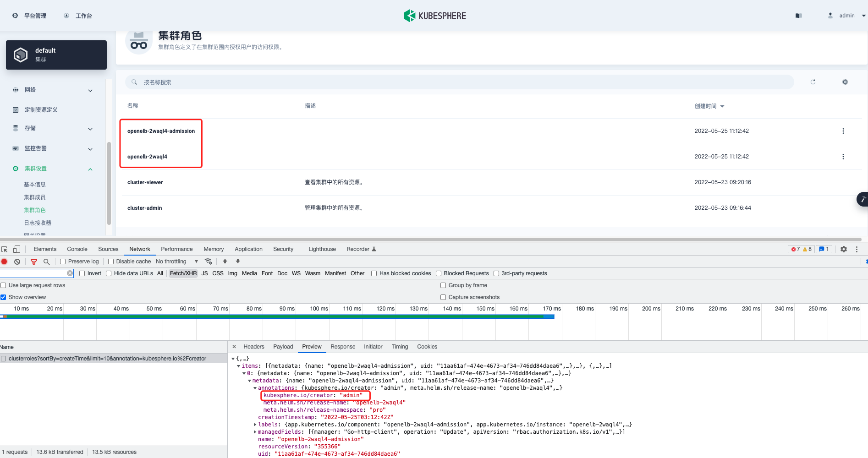Image resolution: width=868 pixels, height=458 pixels.
Task: Start recording network log
Action: 5,261
